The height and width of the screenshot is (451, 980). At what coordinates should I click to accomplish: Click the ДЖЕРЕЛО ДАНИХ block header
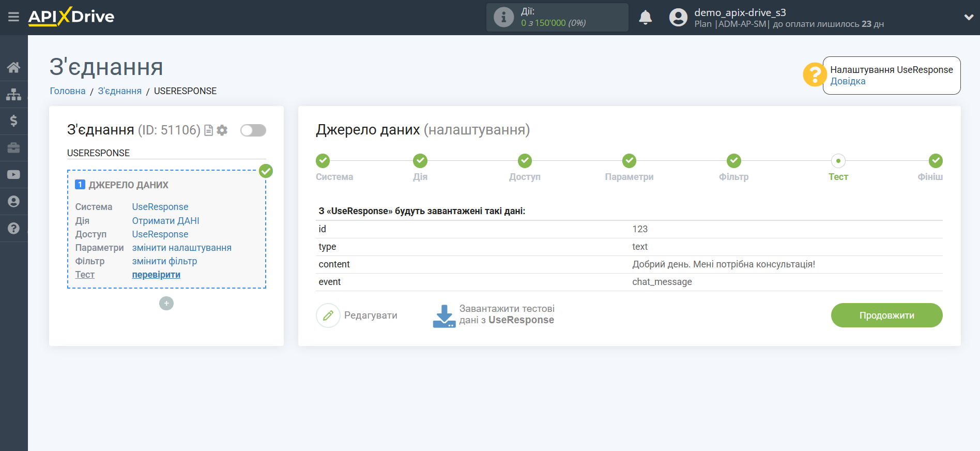128,185
